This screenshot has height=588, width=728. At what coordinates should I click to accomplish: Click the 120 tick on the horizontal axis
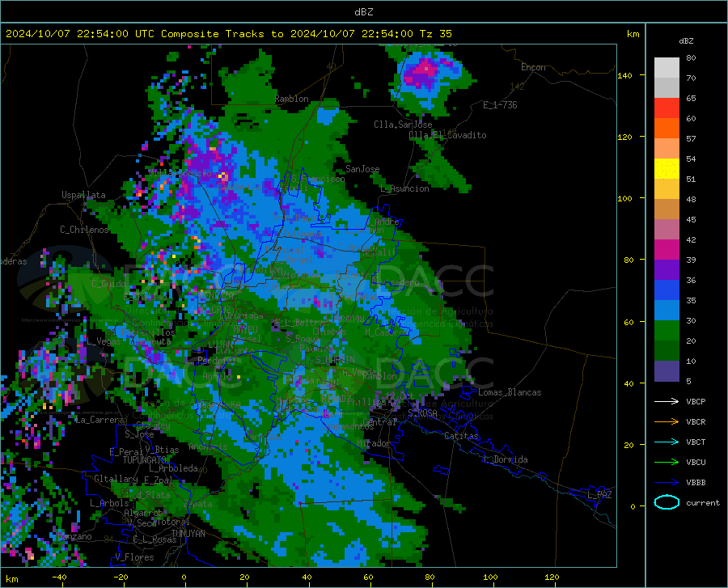coord(552,577)
